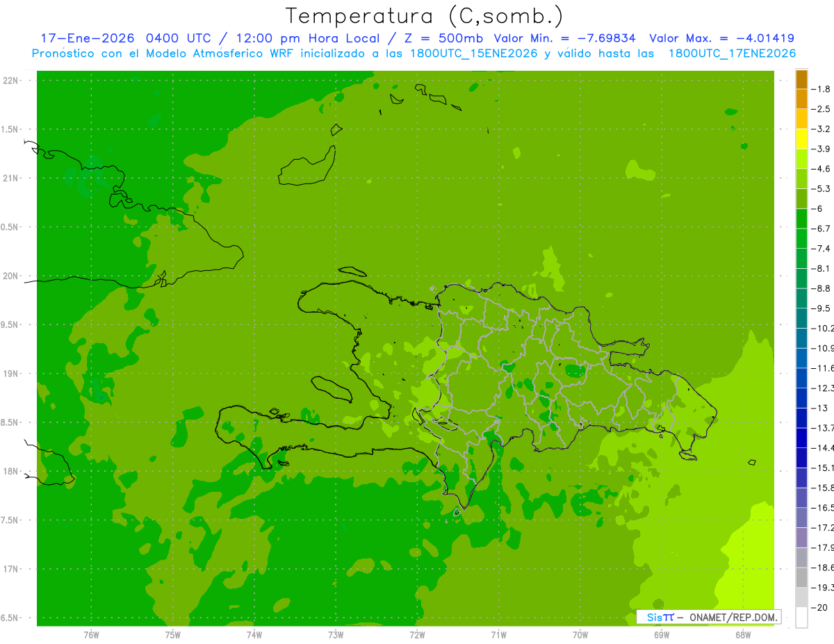The height and width of the screenshot is (644, 834).
Task: Click the "20N" latitude label
Action: click(x=10, y=276)
